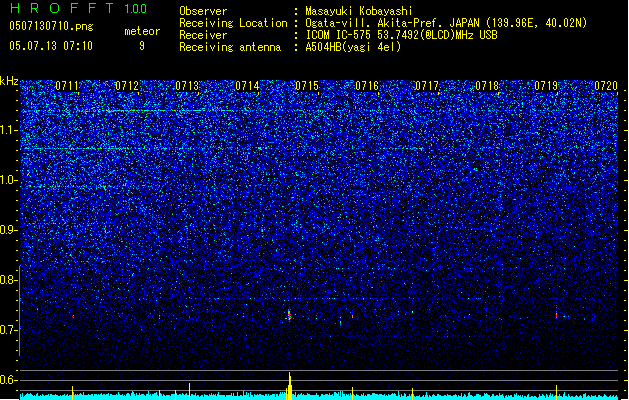
Task: Click the 0718 time marker
Action: pyautogui.click(x=487, y=86)
